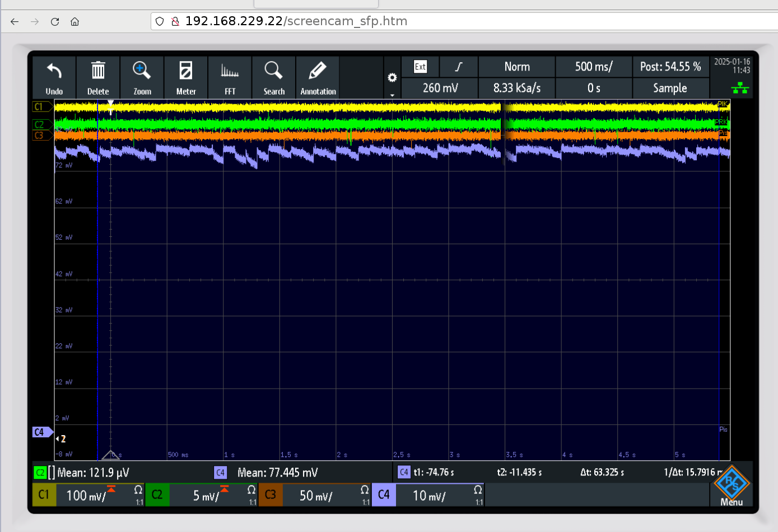Select the Ext trigger source field
Screen dimensions: 778x532
pyautogui.click(x=420, y=67)
